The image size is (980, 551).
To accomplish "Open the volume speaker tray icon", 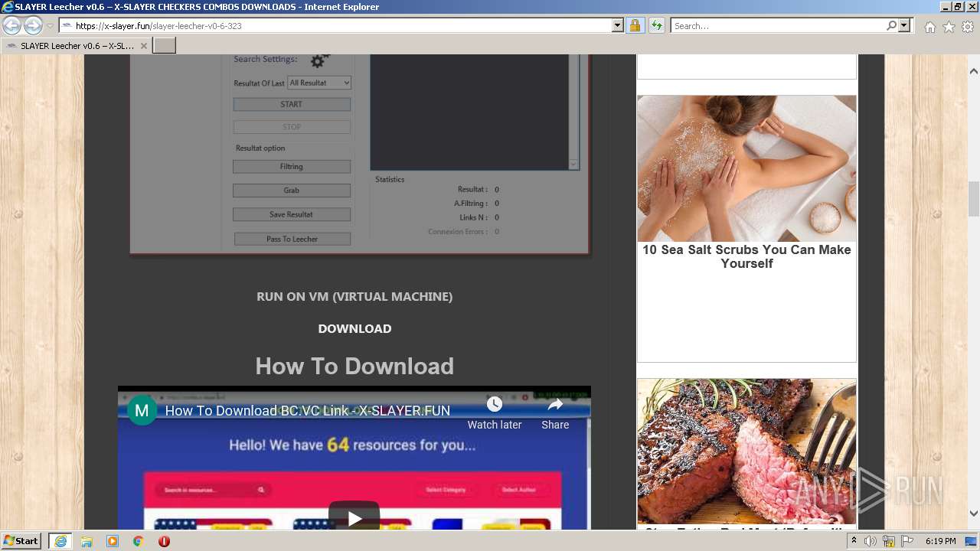I will point(871,541).
